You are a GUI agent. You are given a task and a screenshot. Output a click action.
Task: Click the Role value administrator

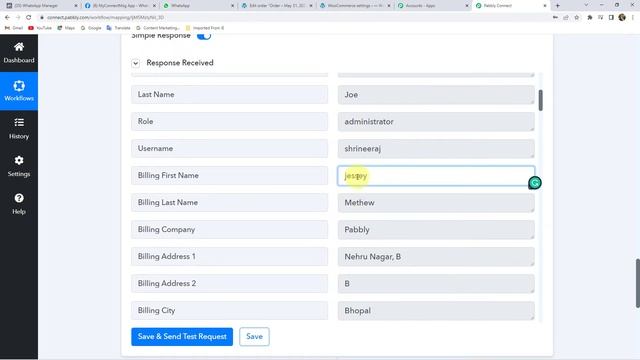pyautogui.click(x=436, y=122)
